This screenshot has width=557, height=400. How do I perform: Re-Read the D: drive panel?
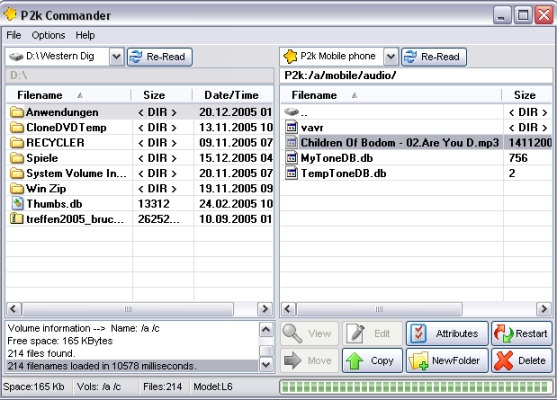pyautogui.click(x=160, y=57)
